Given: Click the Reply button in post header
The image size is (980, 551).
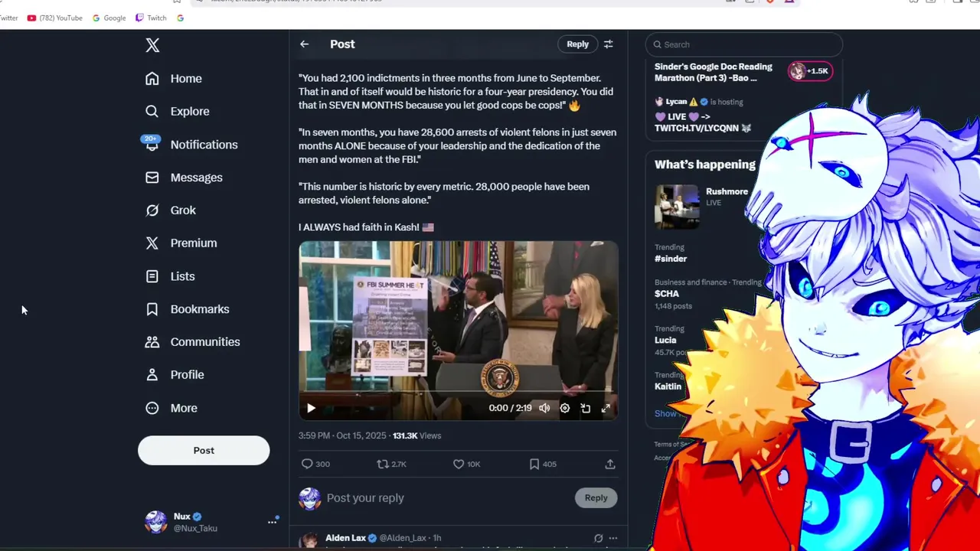Looking at the screenshot, I should (x=577, y=44).
